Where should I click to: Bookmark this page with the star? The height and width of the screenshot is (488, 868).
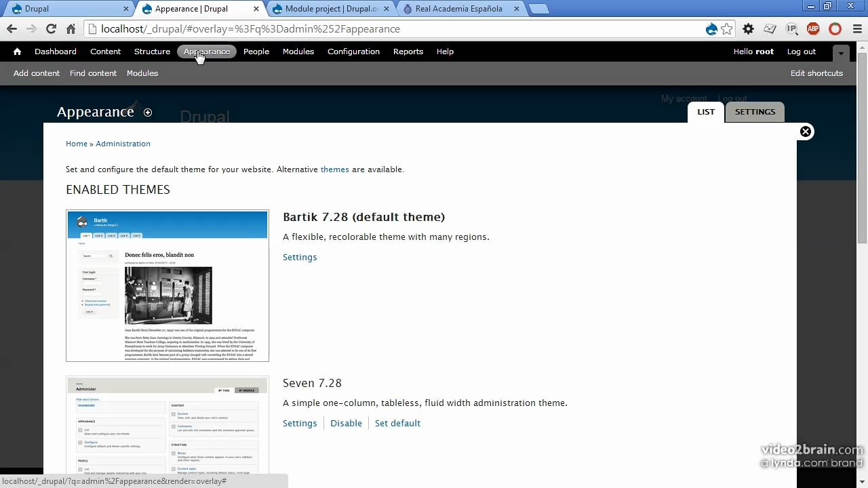click(727, 29)
